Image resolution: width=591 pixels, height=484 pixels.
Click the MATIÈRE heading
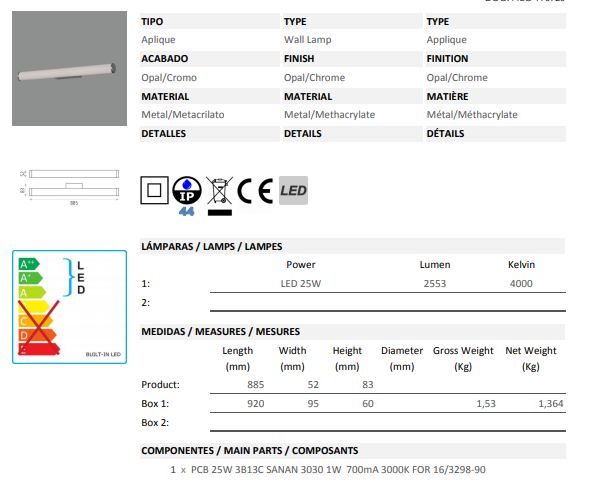coord(447,96)
